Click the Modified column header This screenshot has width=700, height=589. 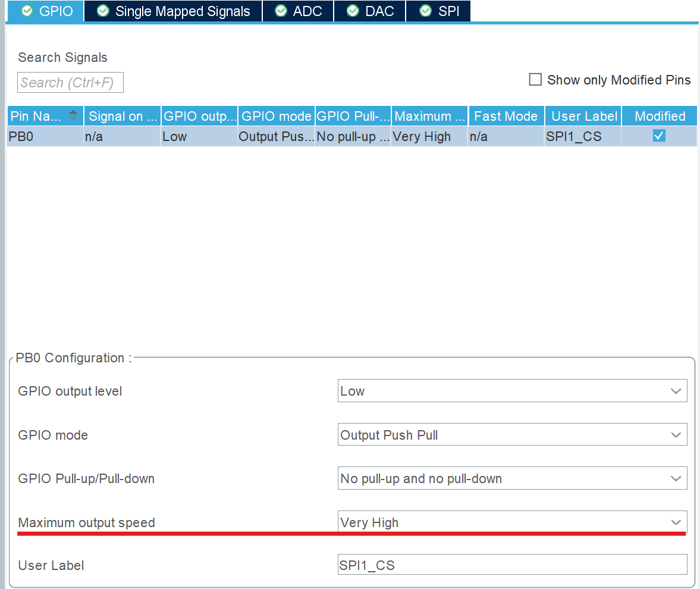pos(660,116)
